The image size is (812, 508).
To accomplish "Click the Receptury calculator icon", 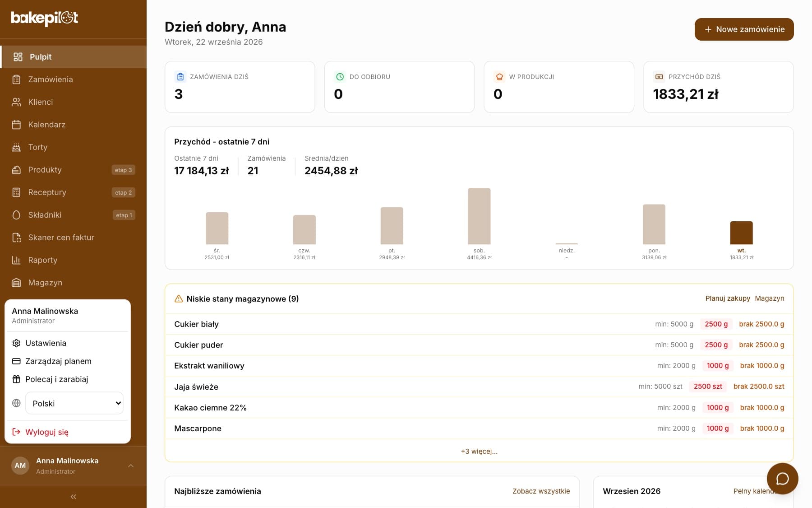I will tap(16, 192).
